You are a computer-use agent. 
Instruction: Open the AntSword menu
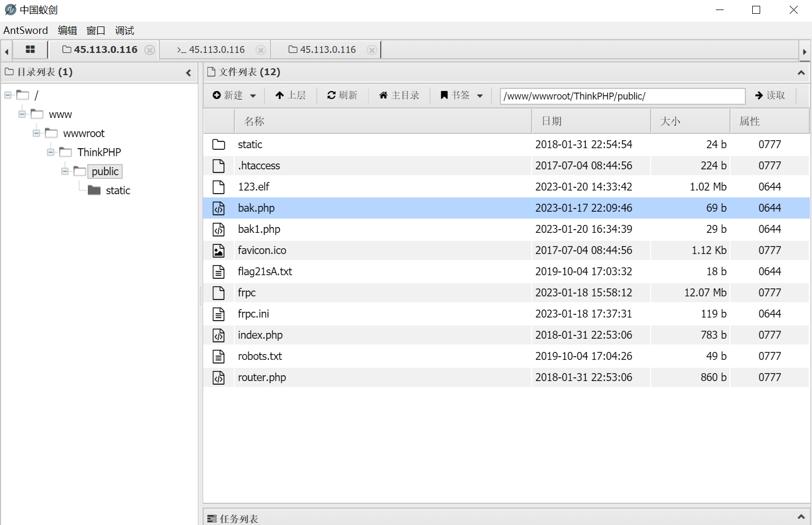point(25,30)
